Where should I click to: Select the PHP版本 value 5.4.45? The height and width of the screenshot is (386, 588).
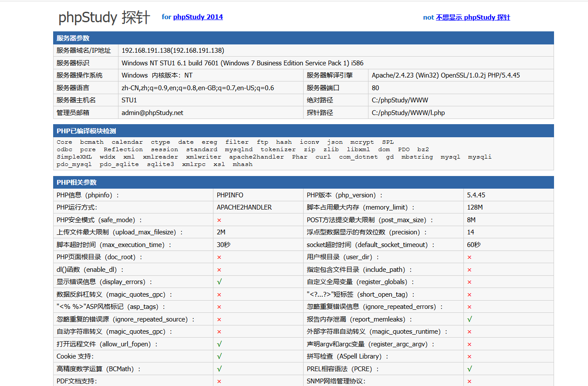(x=476, y=195)
